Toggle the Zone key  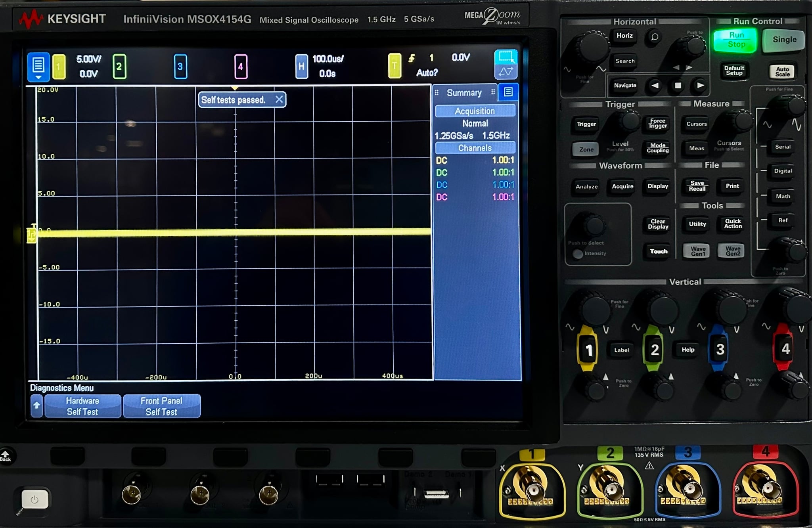click(586, 149)
